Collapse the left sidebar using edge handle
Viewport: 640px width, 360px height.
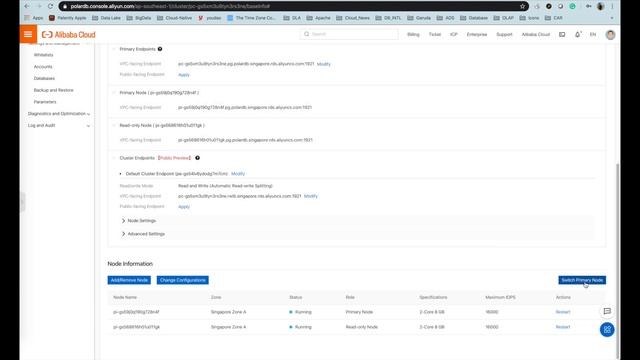tap(22, 202)
